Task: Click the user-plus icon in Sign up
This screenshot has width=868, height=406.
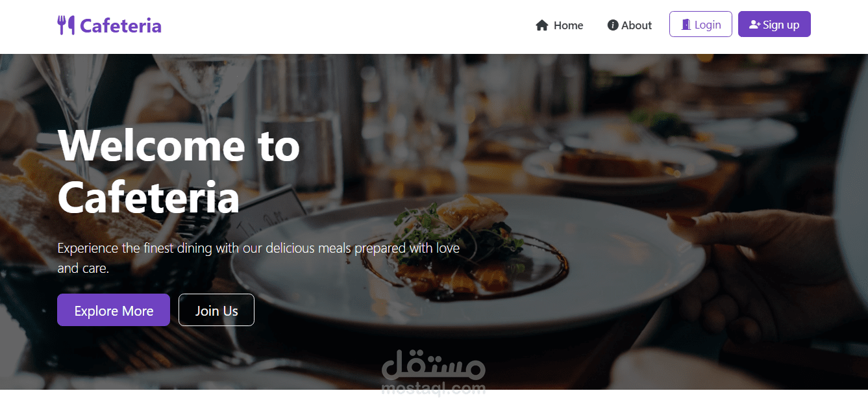Action: point(754,25)
